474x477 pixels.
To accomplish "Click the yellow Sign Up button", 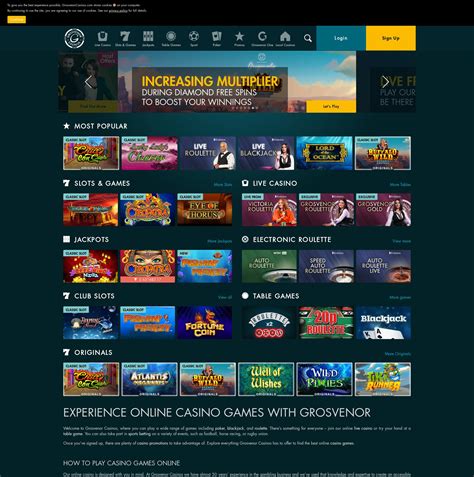I will click(391, 38).
